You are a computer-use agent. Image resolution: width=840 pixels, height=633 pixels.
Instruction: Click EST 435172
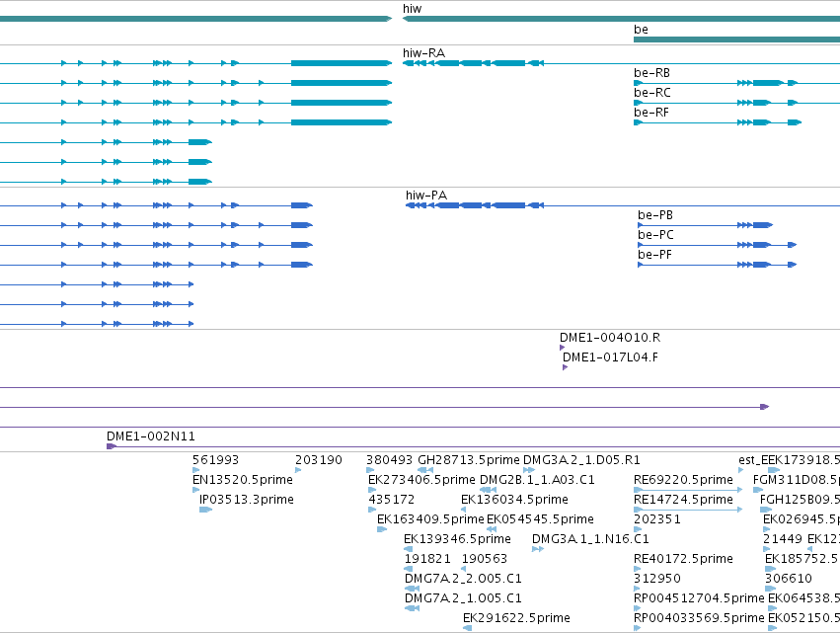pos(392,500)
